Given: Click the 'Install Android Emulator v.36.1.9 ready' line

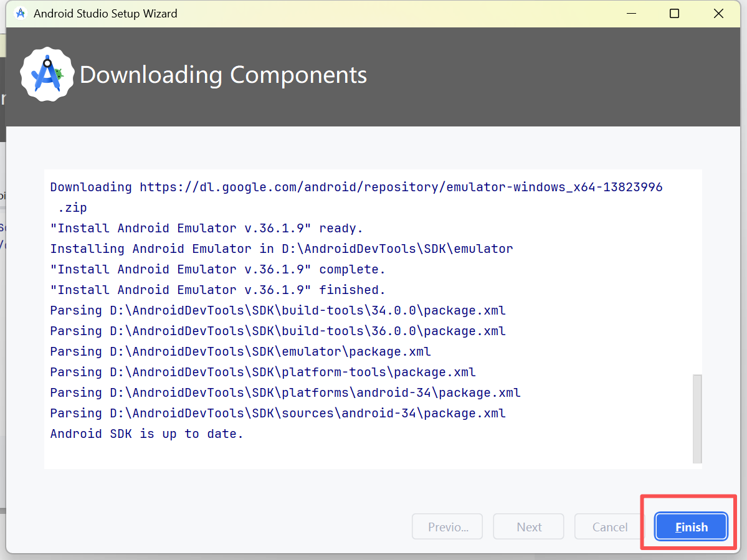Looking at the screenshot, I should [x=206, y=228].
